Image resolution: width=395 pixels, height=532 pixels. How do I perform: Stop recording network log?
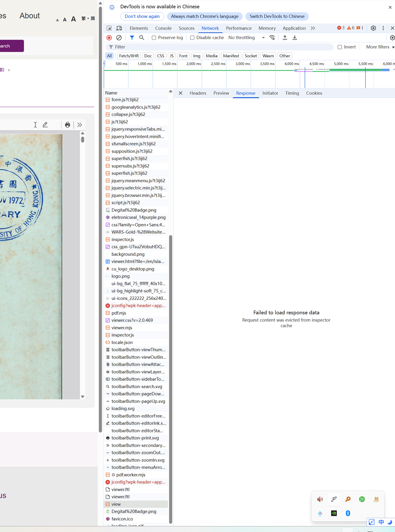click(x=109, y=38)
